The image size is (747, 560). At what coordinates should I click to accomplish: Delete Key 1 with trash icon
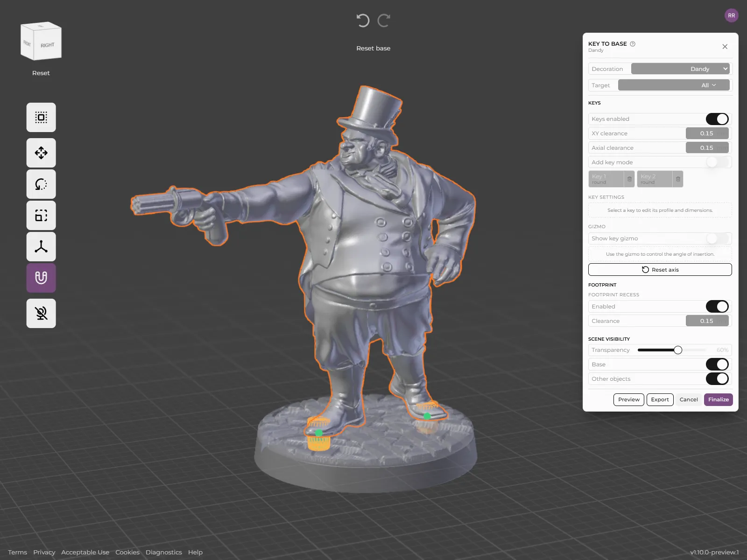click(629, 179)
